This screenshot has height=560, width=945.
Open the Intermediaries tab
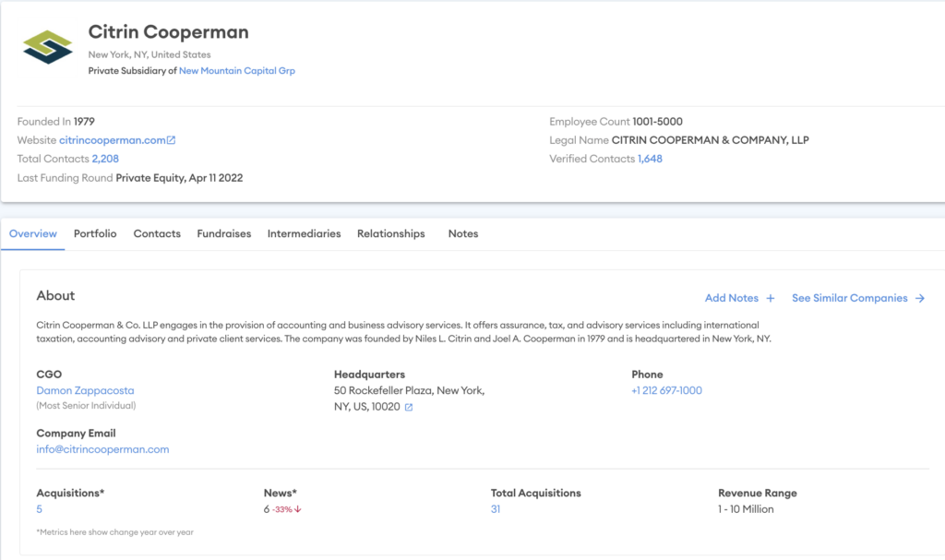pos(304,233)
